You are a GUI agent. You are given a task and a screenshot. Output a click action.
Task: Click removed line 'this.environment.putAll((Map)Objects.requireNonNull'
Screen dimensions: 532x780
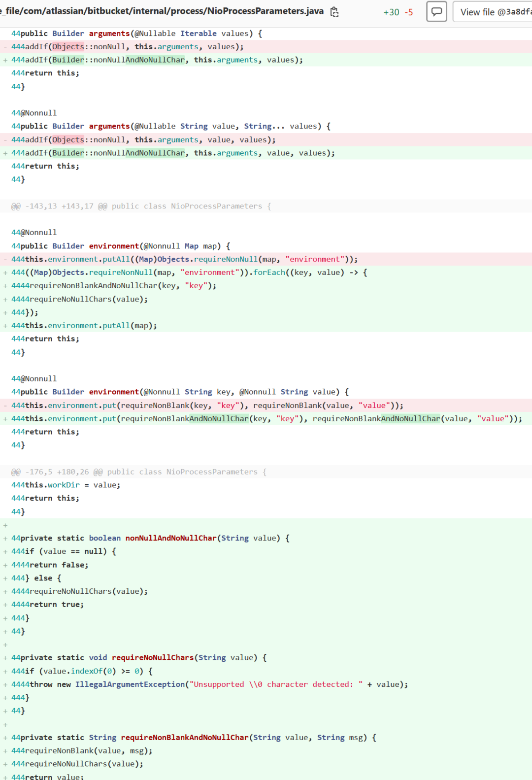click(266, 259)
